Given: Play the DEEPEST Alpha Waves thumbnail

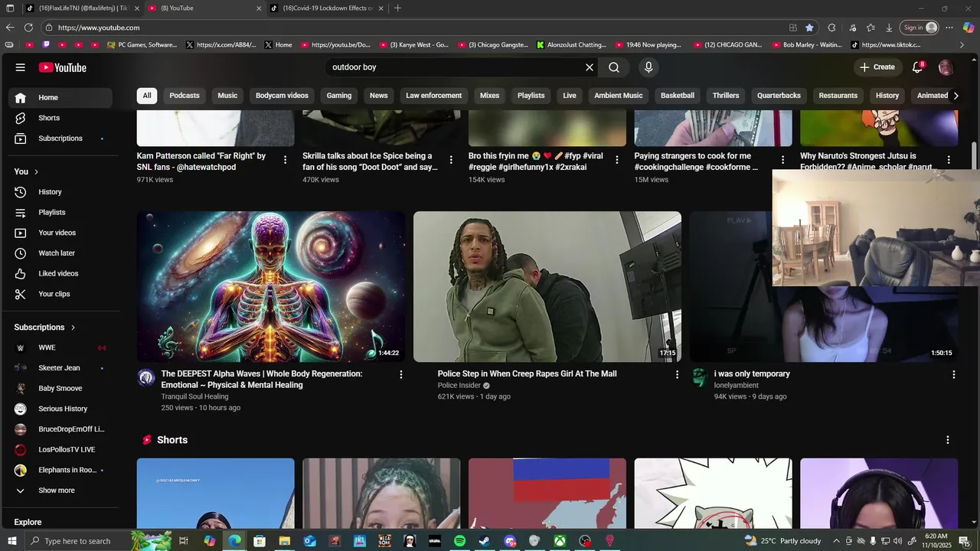Looking at the screenshot, I should click(271, 287).
